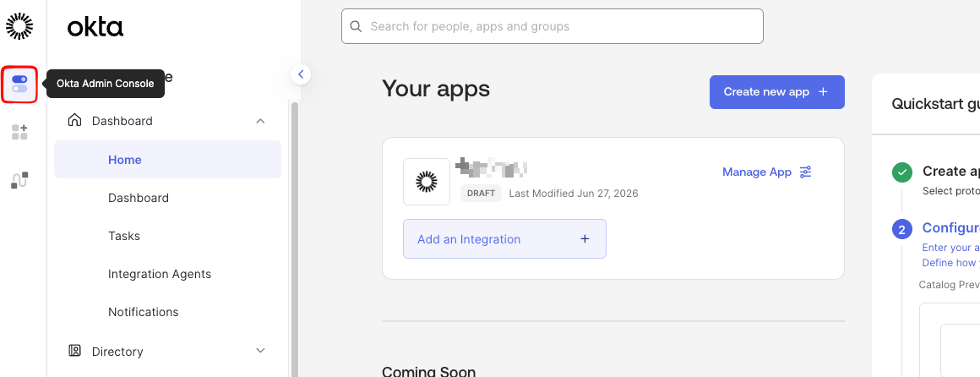Select the Dashboard sub-item
The image size is (980, 377).
(x=138, y=198)
